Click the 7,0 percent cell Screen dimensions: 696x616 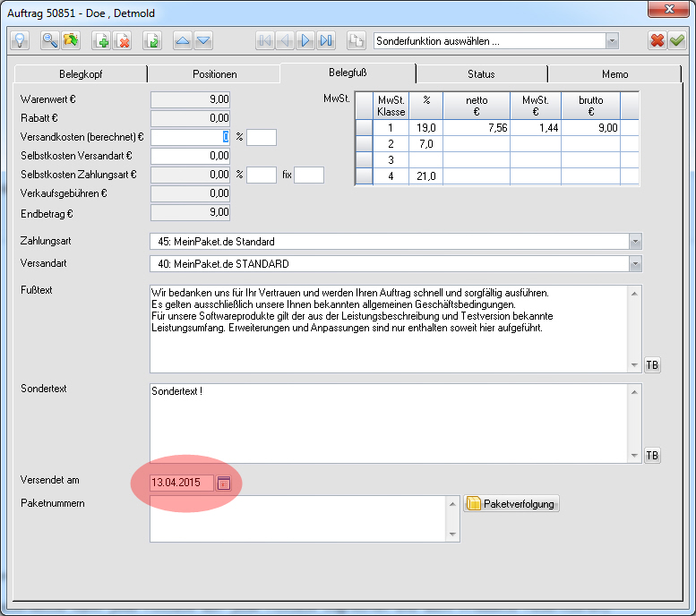[426, 144]
